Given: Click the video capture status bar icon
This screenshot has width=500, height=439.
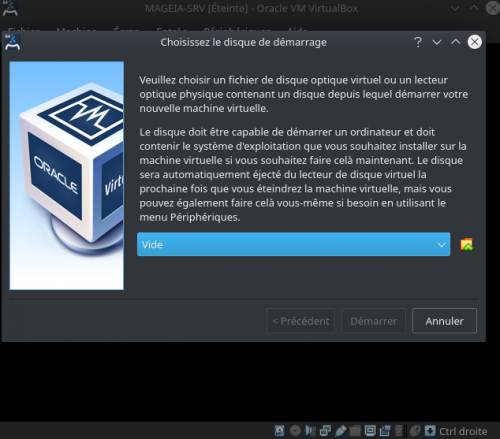Looking at the screenshot, I should click(385, 431).
